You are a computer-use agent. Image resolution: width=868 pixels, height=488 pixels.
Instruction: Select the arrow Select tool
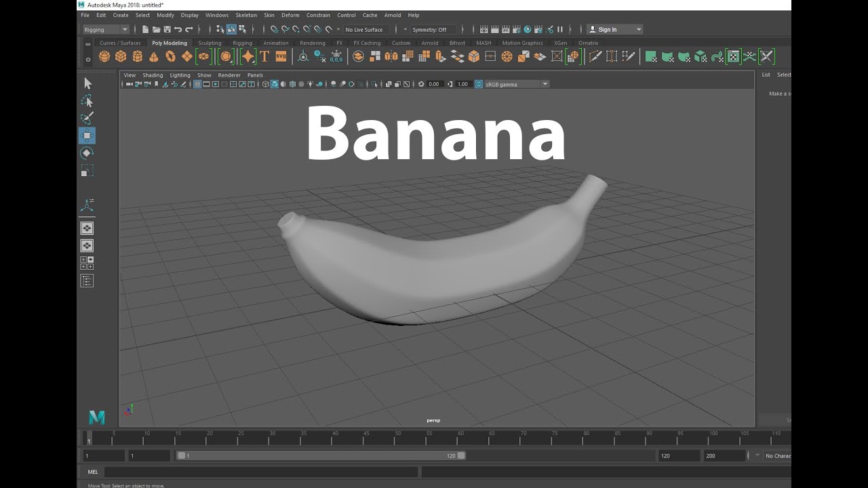coord(87,83)
